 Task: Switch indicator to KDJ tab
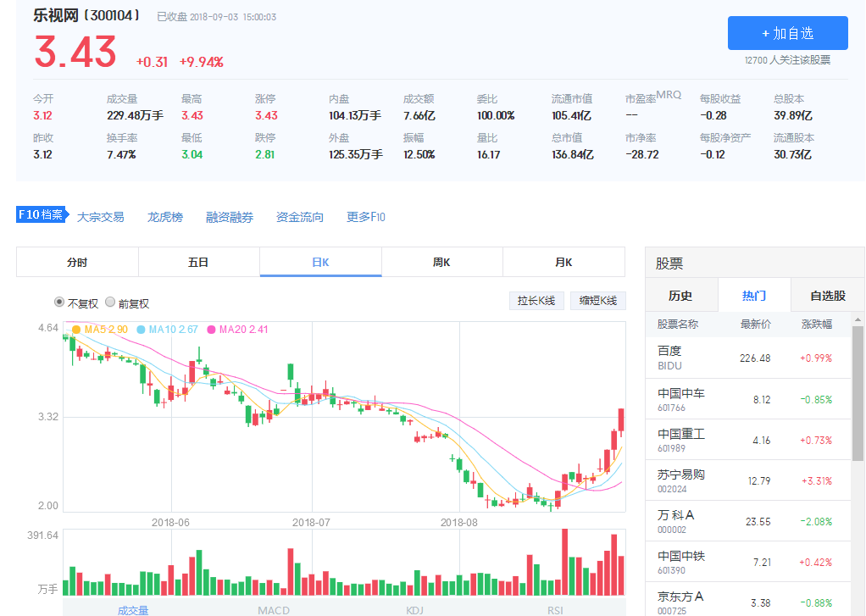(x=414, y=610)
